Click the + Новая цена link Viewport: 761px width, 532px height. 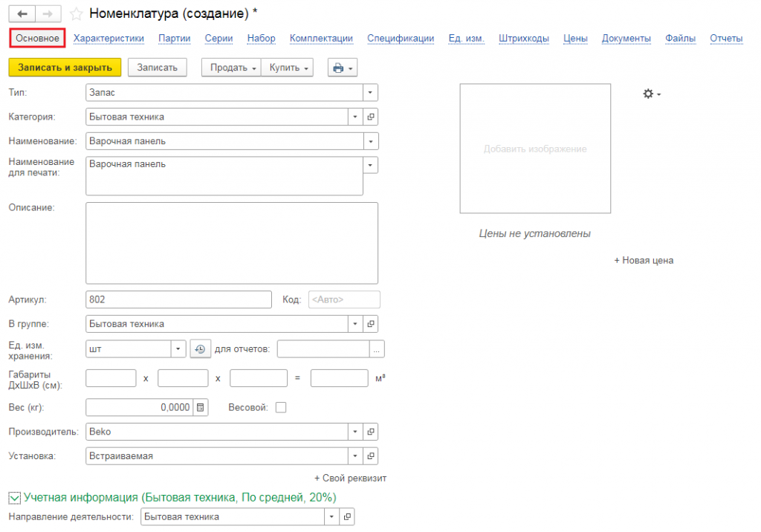pos(644,261)
